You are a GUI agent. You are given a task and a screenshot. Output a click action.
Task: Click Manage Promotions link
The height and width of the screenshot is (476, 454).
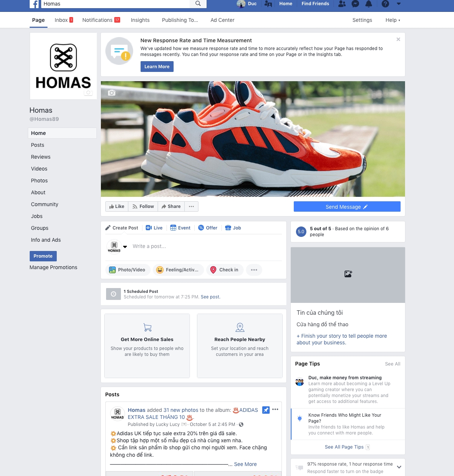tap(53, 267)
